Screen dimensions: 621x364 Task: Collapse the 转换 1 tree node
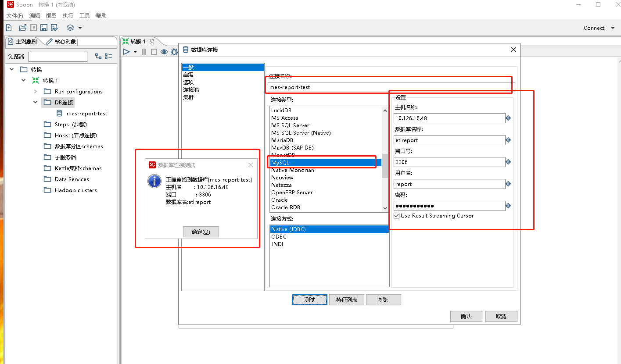click(24, 80)
